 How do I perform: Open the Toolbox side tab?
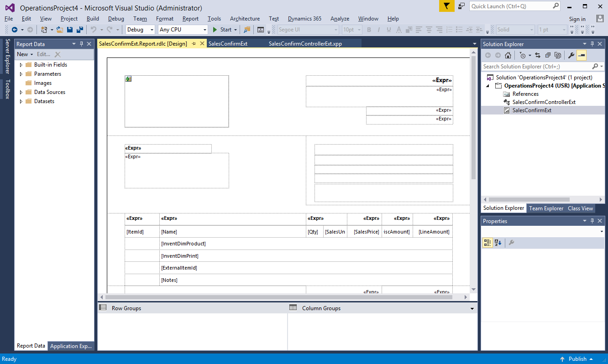tap(7, 89)
